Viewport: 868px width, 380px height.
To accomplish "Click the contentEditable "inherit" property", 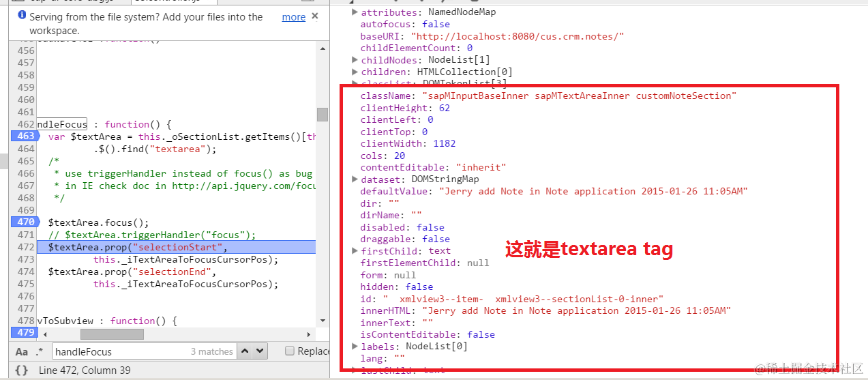I will tap(433, 168).
